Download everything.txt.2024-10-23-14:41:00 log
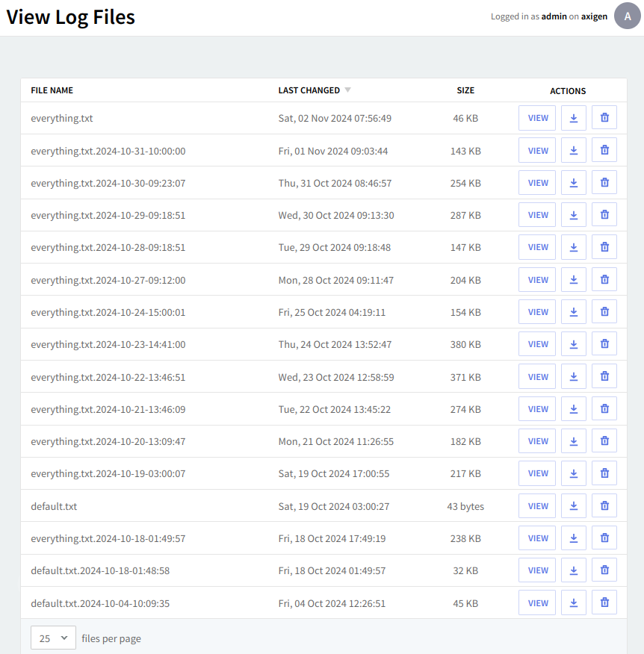644x654 pixels. (574, 344)
